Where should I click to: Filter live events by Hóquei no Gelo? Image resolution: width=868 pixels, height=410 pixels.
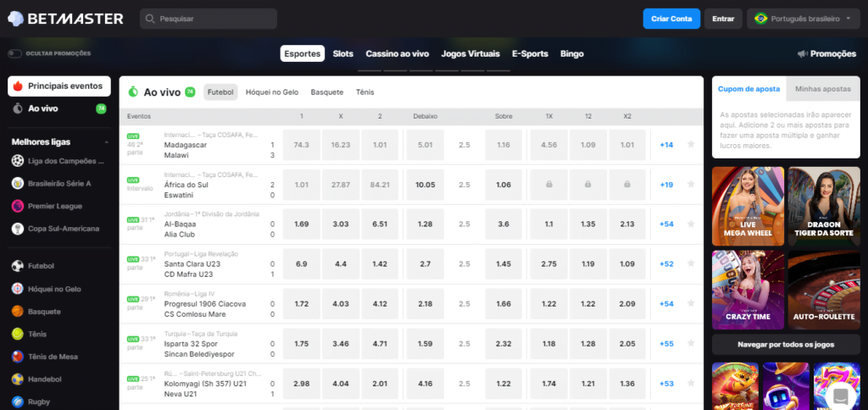click(x=272, y=92)
